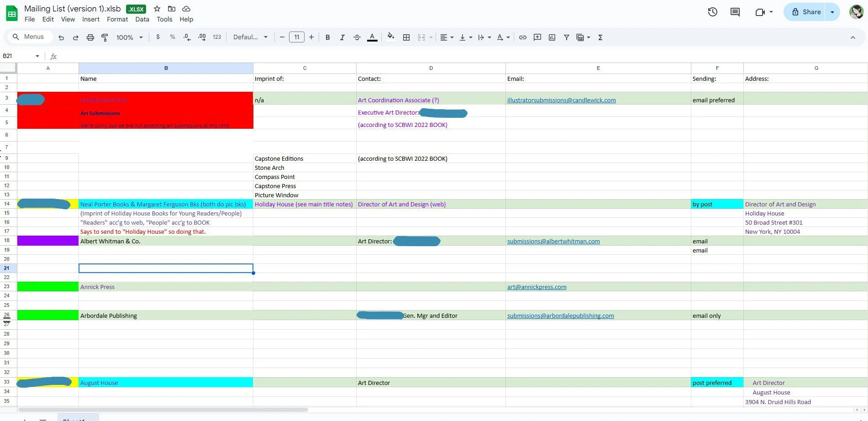
Task: Open fill color picker
Action: coord(391,37)
